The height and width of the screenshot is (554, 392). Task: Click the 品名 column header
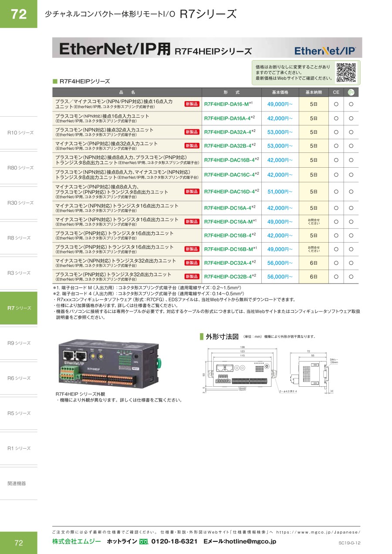coord(127,92)
